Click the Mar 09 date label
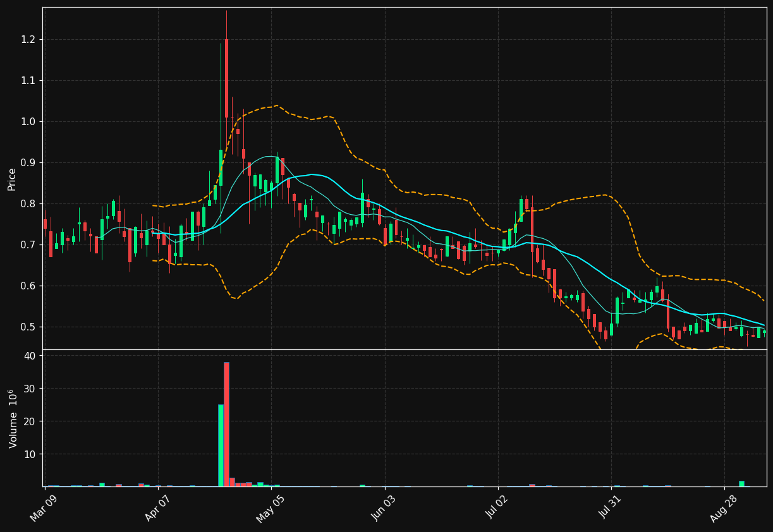Viewport: 773px width, 532px height. click(x=44, y=509)
